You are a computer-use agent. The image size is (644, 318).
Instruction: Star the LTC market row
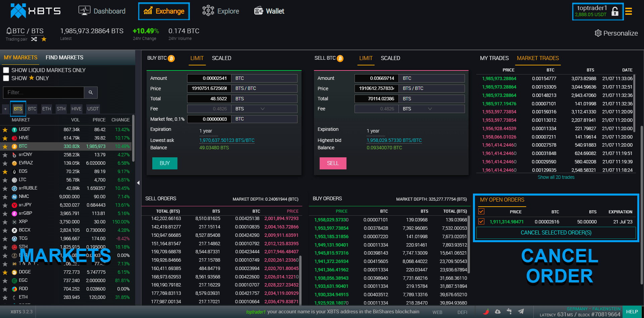[x=5, y=180]
